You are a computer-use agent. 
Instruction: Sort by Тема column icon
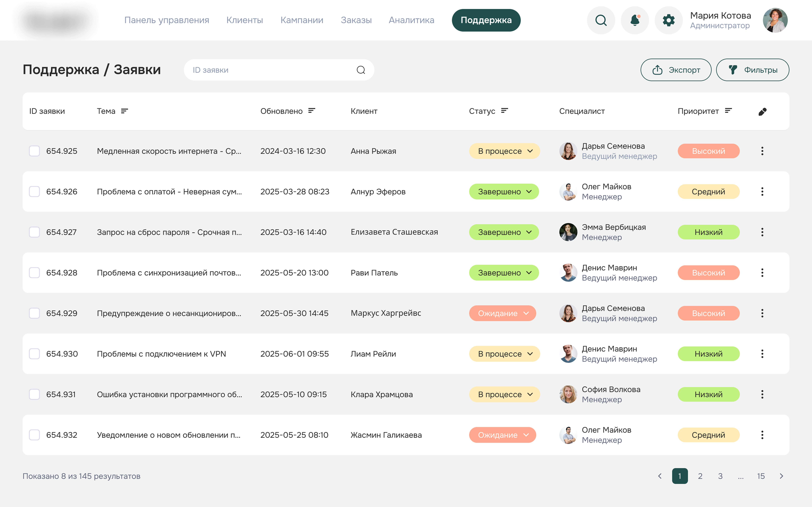click(124, 111)
